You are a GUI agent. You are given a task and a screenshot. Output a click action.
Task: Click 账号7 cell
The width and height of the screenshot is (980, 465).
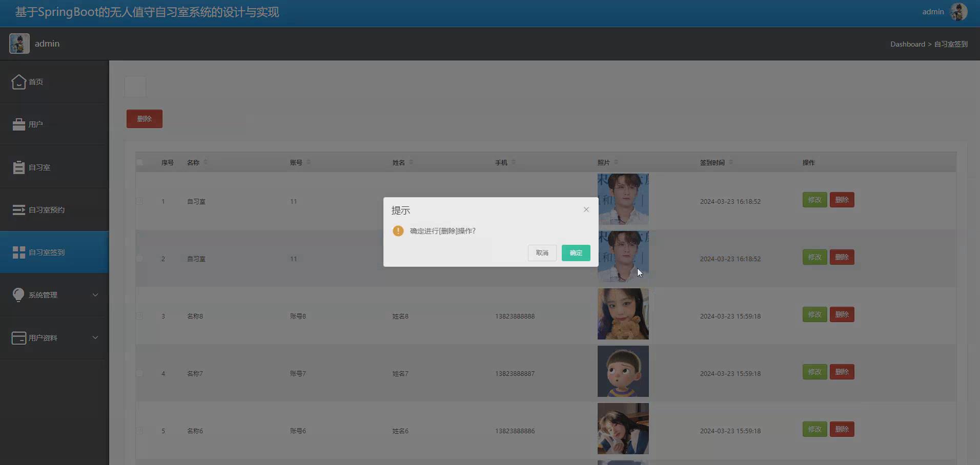pos(298,374)
